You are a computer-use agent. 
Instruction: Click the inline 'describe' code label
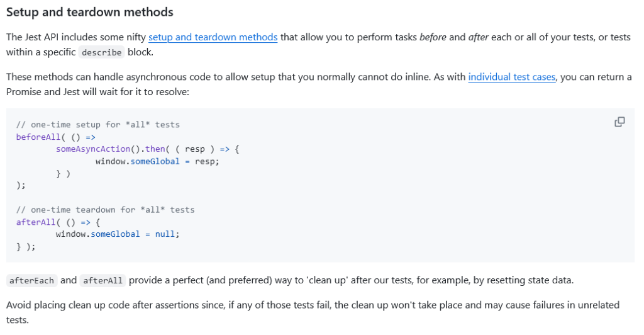point(101,52)
